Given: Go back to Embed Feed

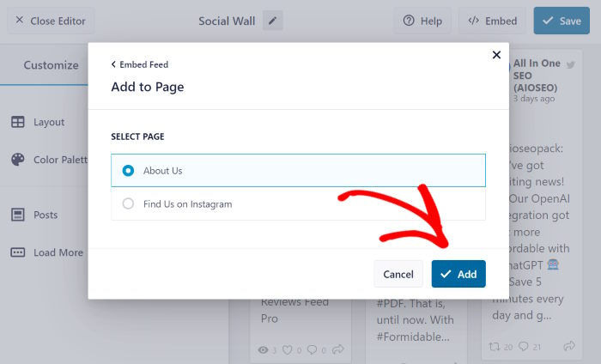Looking at the screenshot, I should (x=139, y=64).
